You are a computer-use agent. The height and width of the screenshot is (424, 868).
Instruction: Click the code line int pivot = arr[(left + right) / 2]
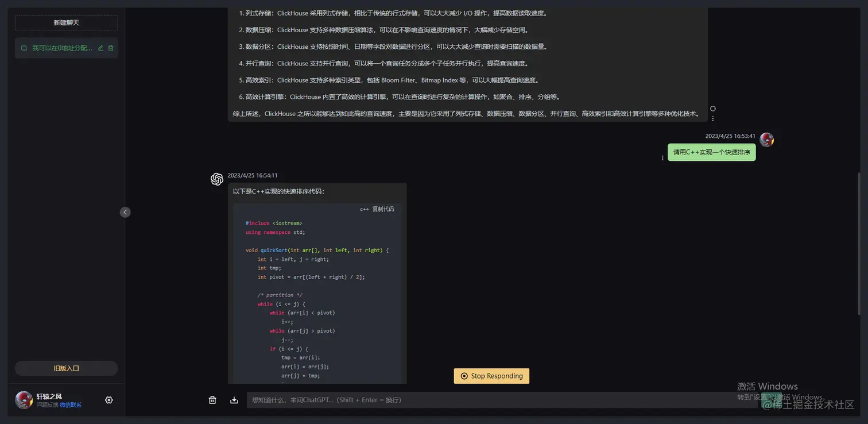coord(311,277)
